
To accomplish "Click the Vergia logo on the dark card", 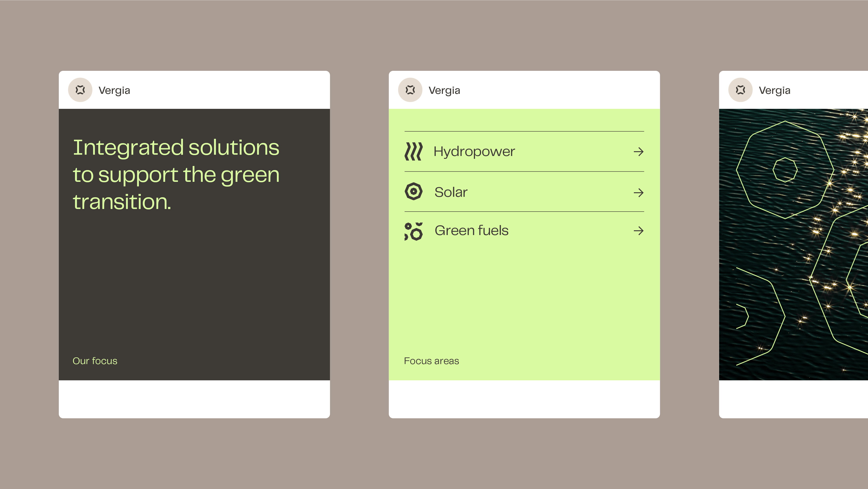I will [x=80, y=90].
